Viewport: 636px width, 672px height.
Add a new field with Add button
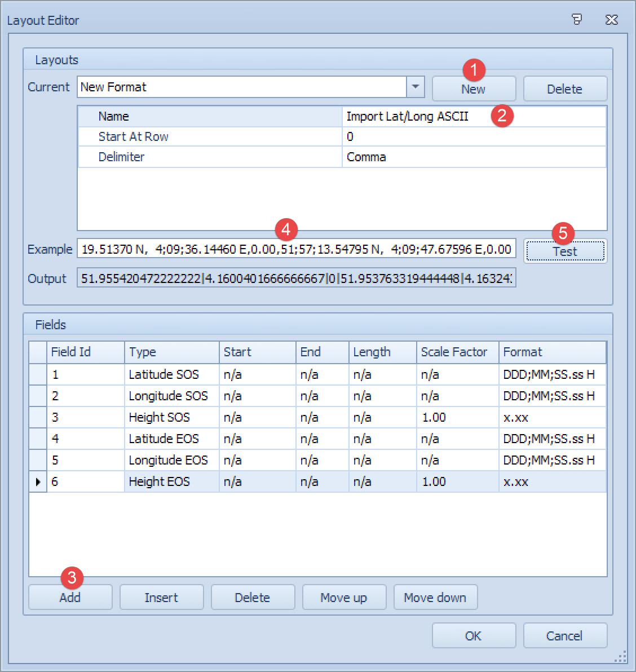click(x=70, y=598)
